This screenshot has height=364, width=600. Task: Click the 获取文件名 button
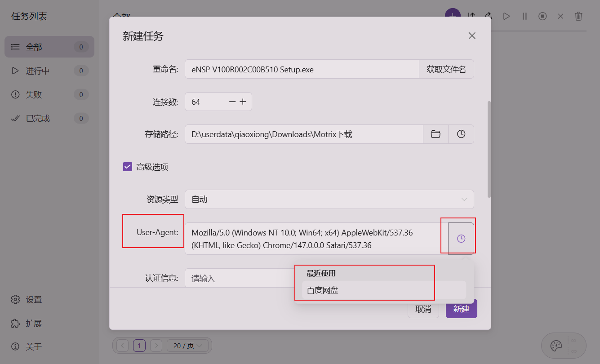pos(446,69)
